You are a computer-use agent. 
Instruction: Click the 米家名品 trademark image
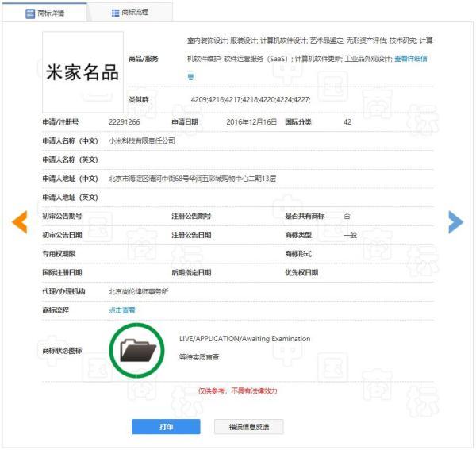83,72
